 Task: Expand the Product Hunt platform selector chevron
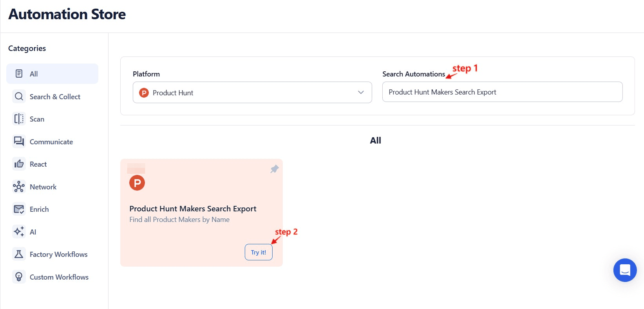[x=361, y=93]
